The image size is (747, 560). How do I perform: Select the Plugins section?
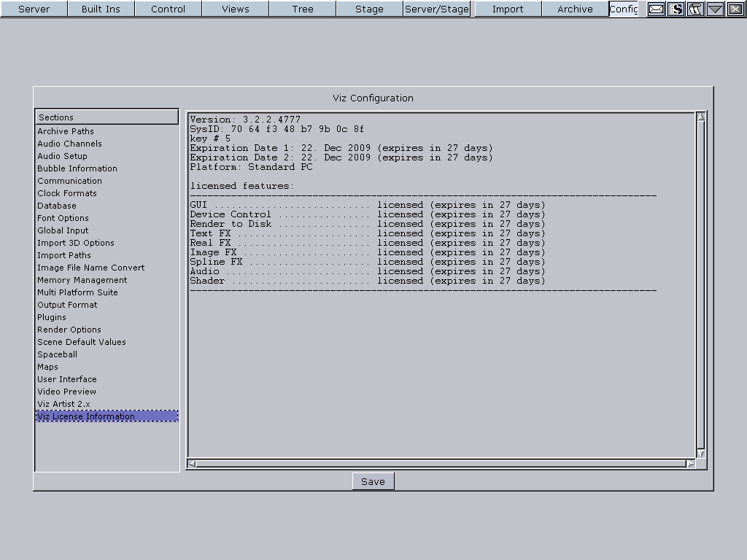point(52,317)
